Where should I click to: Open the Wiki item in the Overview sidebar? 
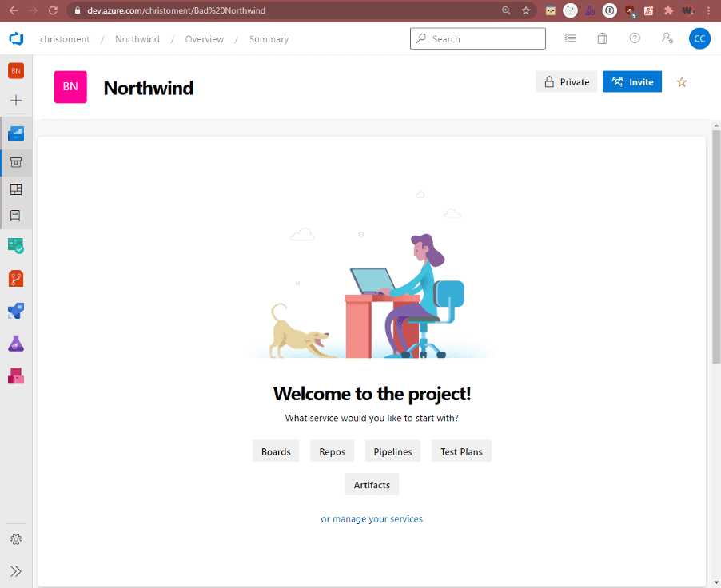(16, 216)
